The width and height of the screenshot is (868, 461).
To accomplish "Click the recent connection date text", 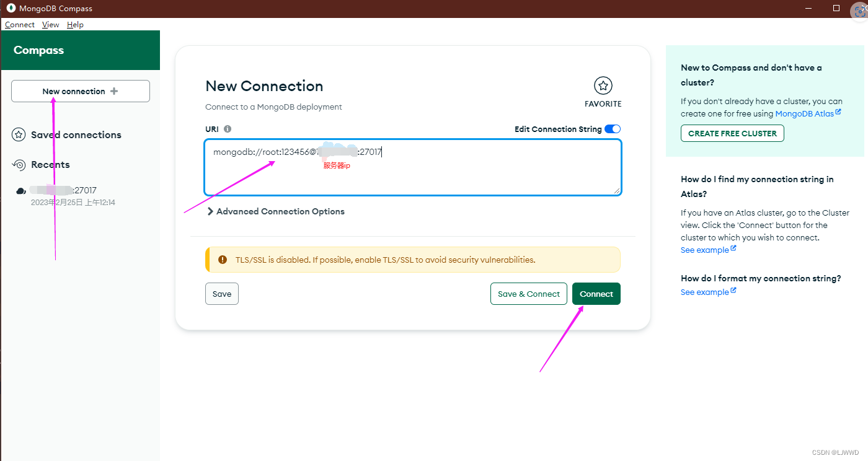I will 73,203.
